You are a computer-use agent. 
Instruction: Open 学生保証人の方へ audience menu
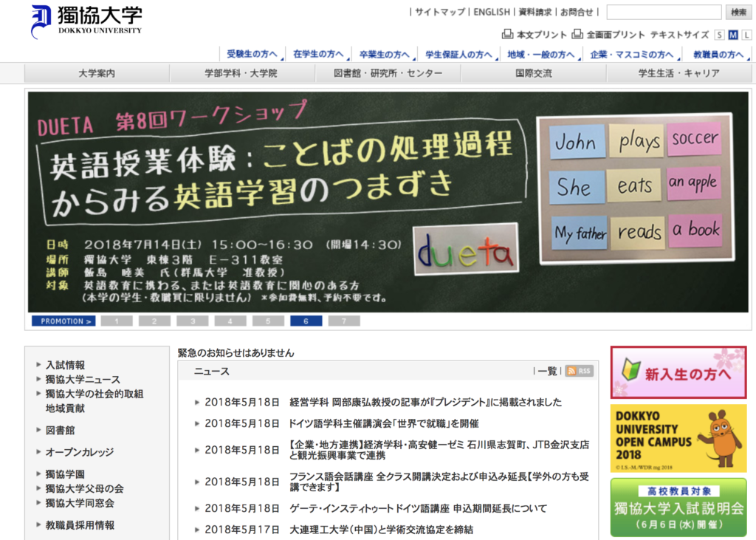(x=458, y=54)
